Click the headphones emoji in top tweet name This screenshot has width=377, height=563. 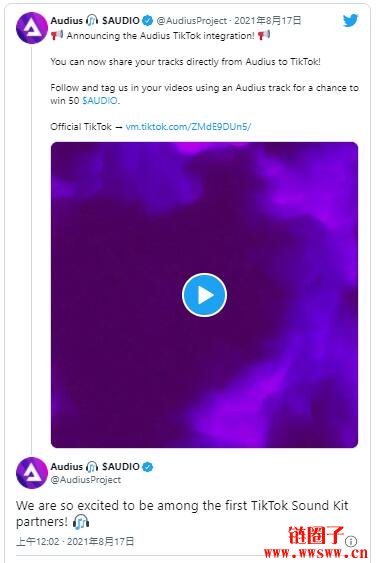[92, 21]
